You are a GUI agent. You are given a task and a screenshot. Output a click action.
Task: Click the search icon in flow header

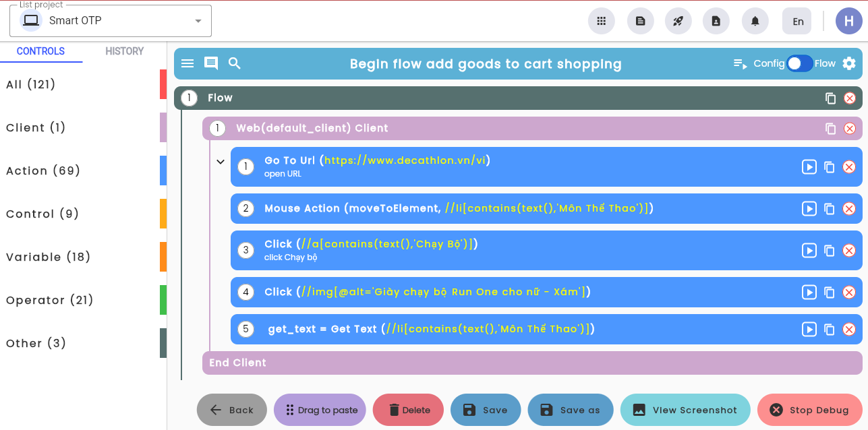(235, 63)
